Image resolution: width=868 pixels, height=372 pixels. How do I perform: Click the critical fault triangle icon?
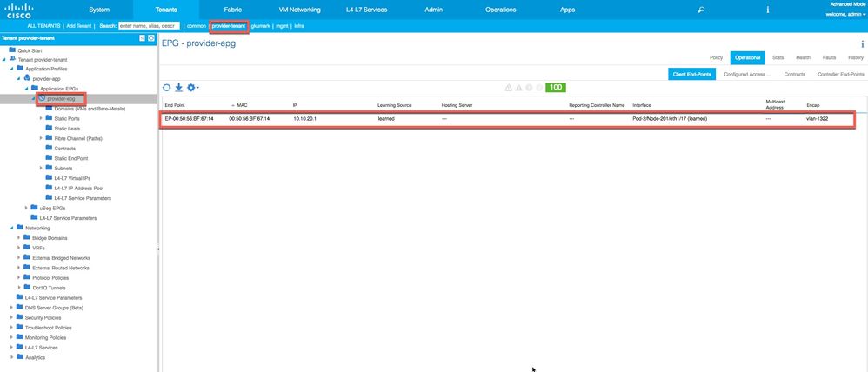click(x=508, y=88)
